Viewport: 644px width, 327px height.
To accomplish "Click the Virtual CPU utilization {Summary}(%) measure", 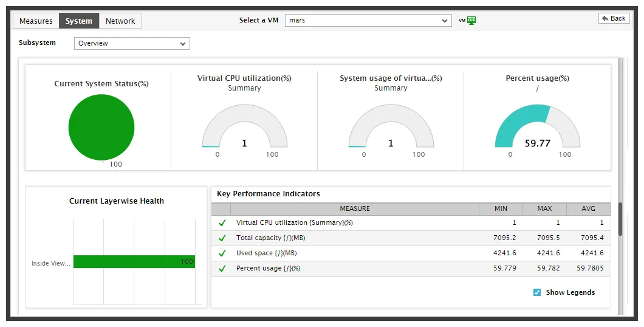I will [295, 222].
